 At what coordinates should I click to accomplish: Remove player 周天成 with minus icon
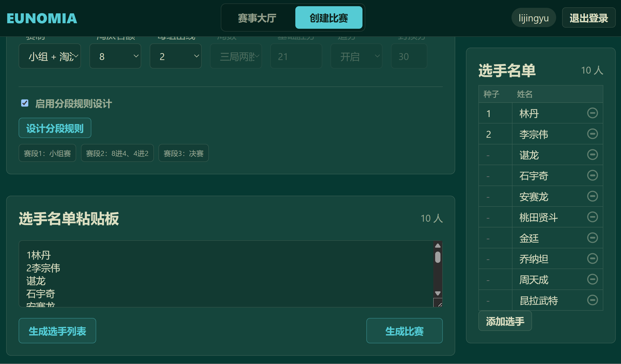click(592, 279)
